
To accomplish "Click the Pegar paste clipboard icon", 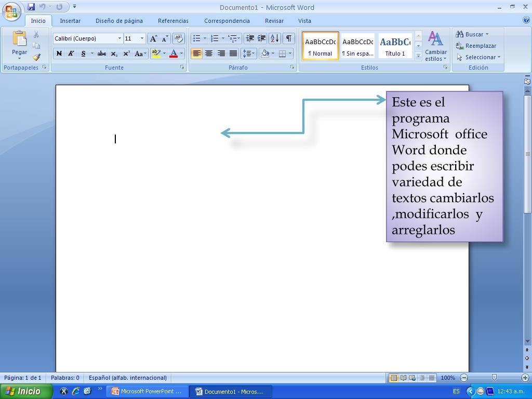I will [x=19, y=38].
